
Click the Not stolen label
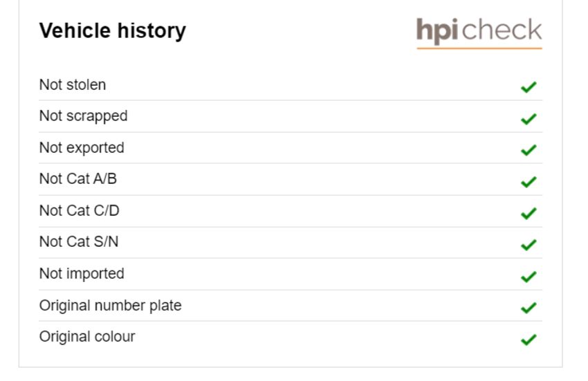pyautogui.click(x=73, y=85)
